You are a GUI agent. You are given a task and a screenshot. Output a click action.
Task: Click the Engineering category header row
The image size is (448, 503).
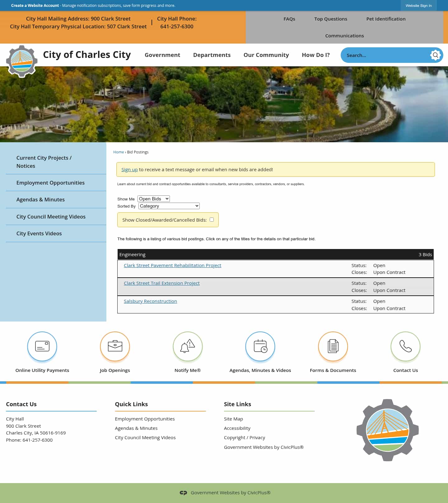click(x=276, y=255)
